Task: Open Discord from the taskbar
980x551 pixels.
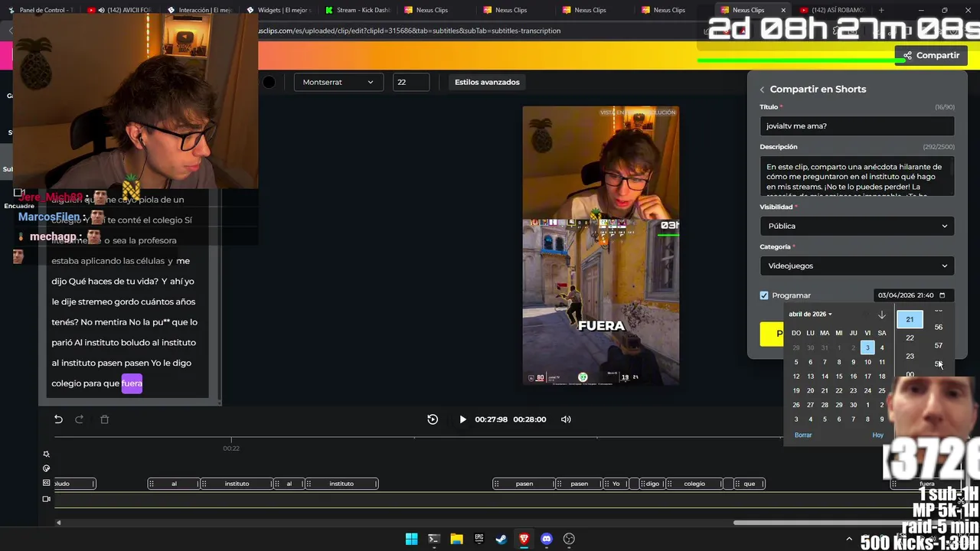Action: tap(547, 539)
